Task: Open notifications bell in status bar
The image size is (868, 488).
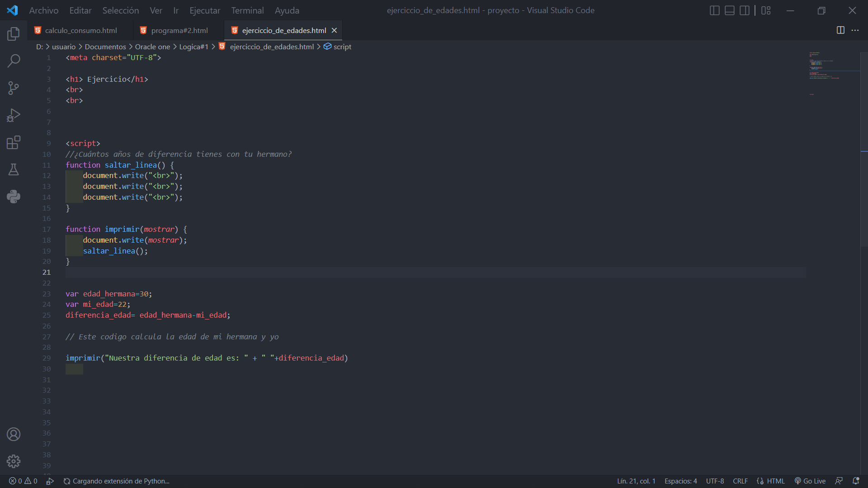Action: pos(856,481)
